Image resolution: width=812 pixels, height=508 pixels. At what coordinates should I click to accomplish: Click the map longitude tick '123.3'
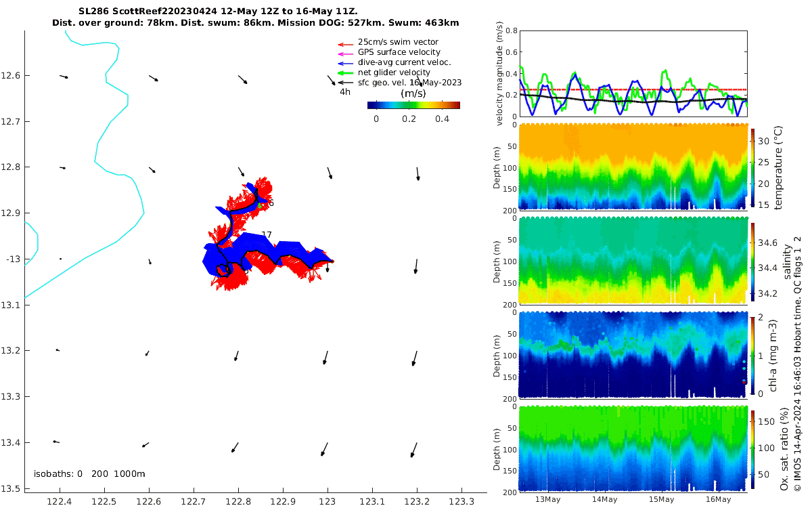(461, 501)
